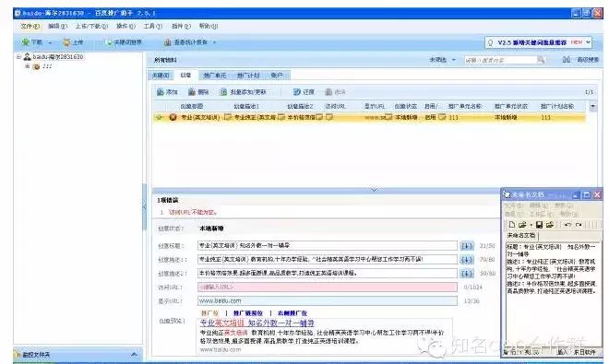Open the dropdown arrow next to Download
This screenshot has height=364, width=609.
point(50,42)
